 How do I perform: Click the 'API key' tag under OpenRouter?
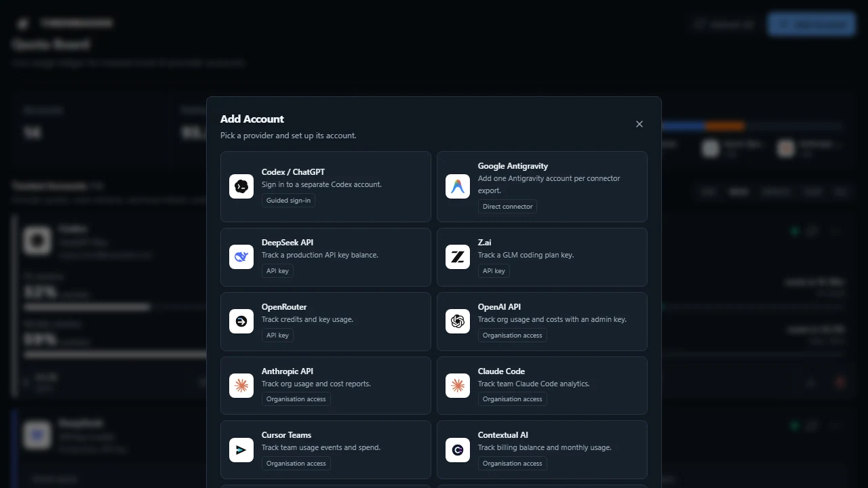coord(277,335)
